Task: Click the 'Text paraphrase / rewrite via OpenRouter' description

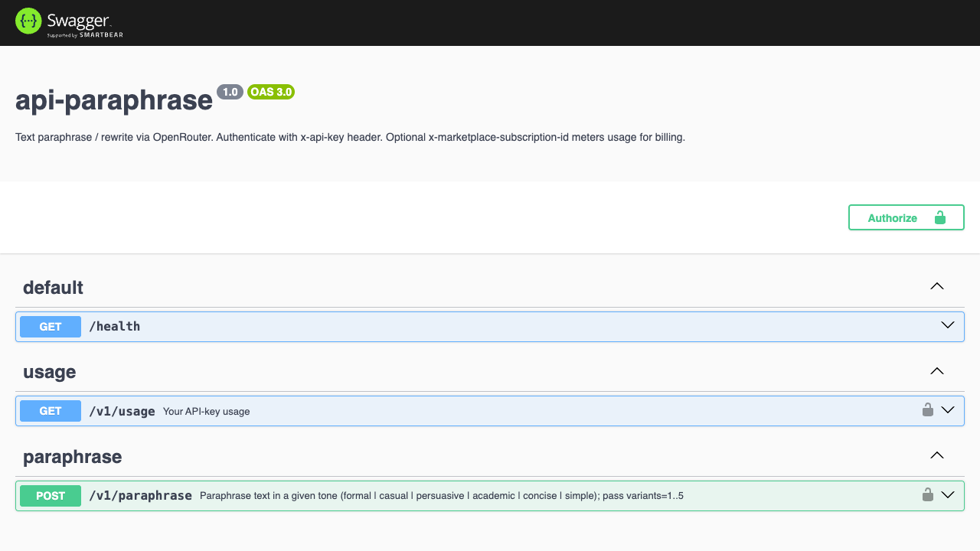Action: (x=350, y=138)
